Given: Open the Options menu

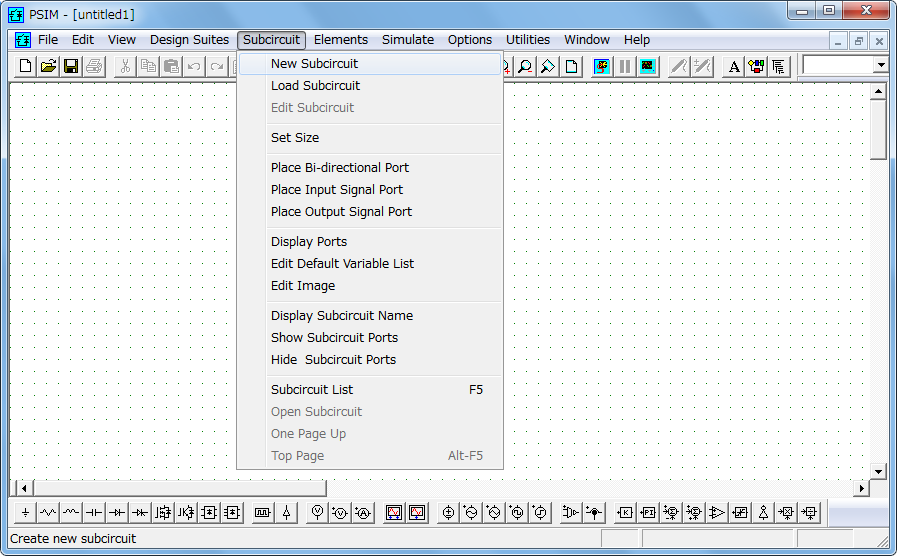Looking at the screenshot, I should tap(470, 39).
